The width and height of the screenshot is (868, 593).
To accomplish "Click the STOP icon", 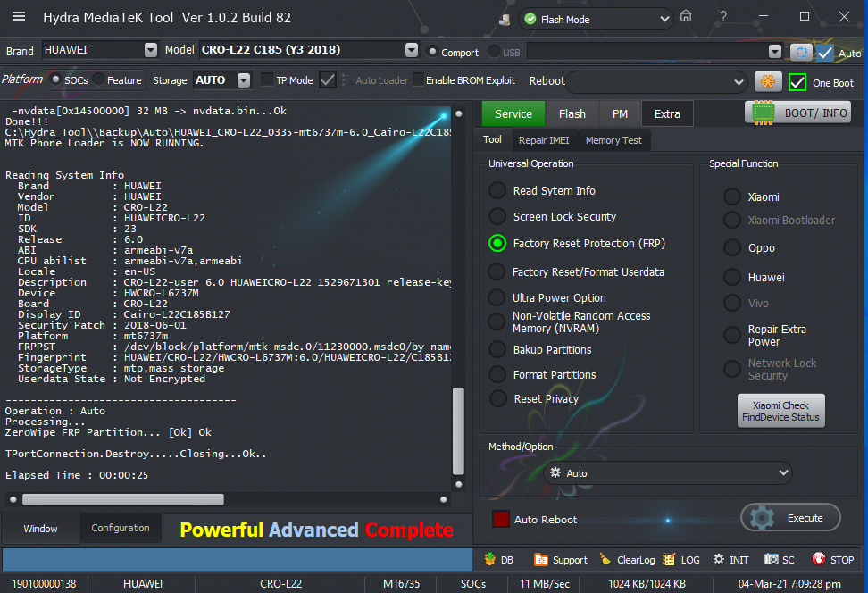I will [819, 559].
